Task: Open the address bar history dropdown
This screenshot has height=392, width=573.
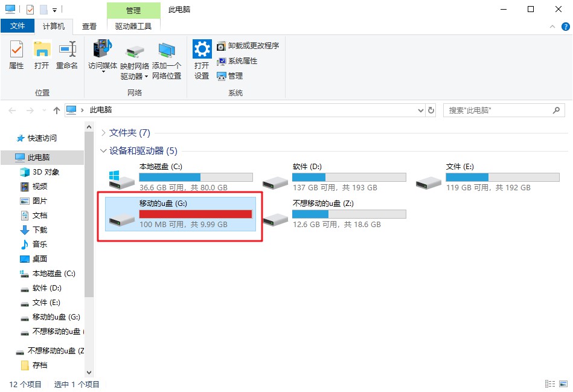Action: pyautogui.click(x=421, y=111)
